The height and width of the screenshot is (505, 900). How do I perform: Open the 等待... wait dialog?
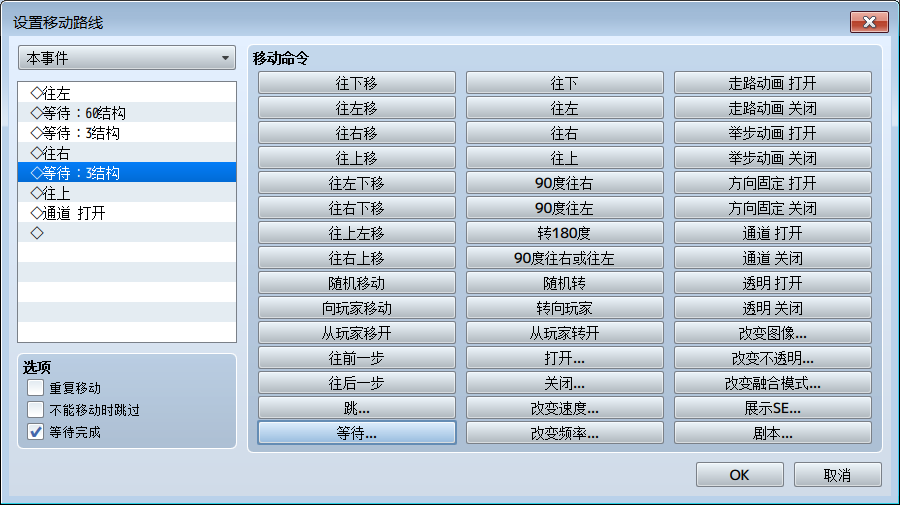(356, 433)
